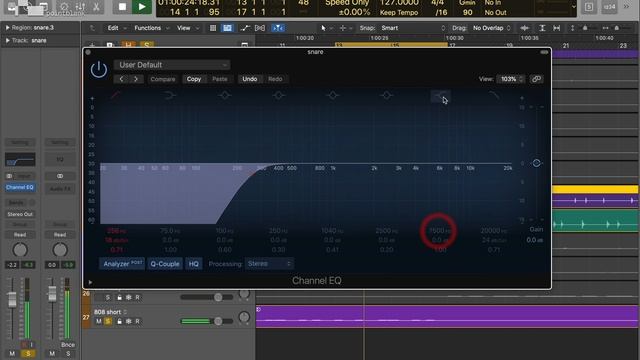
Task: Click the horizontal auto zoom icon
Action: (556, 28)
